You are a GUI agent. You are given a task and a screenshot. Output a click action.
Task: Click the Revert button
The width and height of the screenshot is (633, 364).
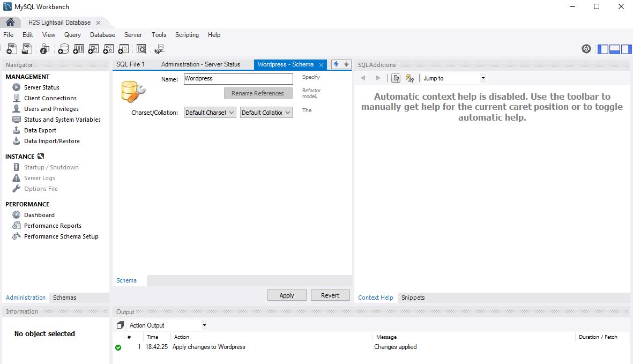[x=330, y=295]
